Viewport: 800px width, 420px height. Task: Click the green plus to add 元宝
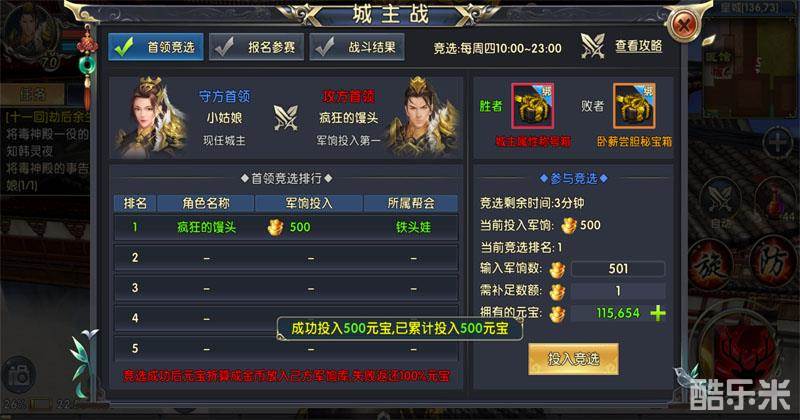point(658,313)
